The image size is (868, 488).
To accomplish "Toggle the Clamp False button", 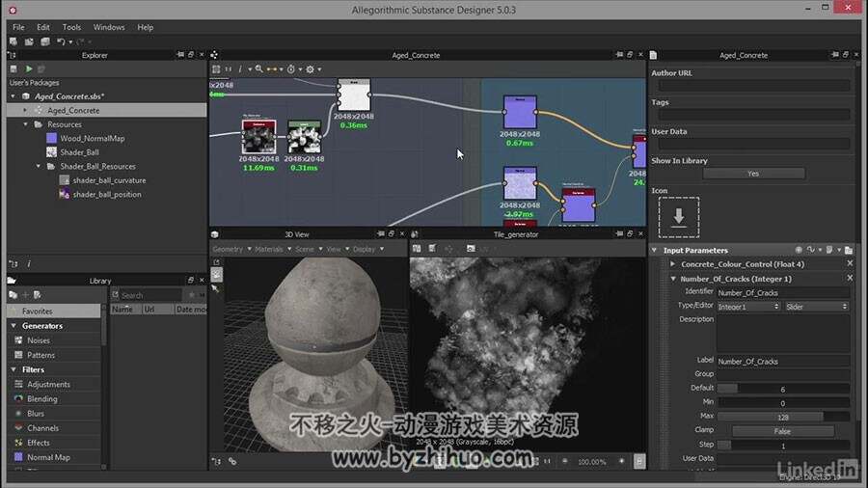I will click(x=783, y=431).
